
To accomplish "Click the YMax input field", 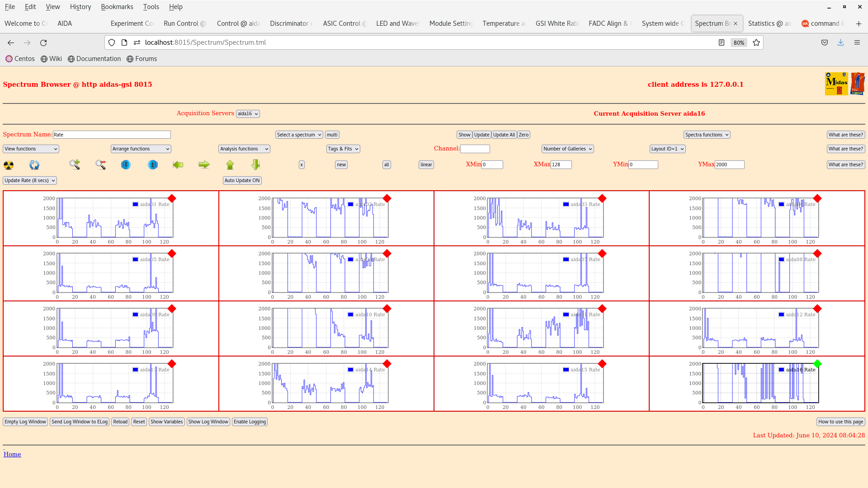I will pos(729,165).
